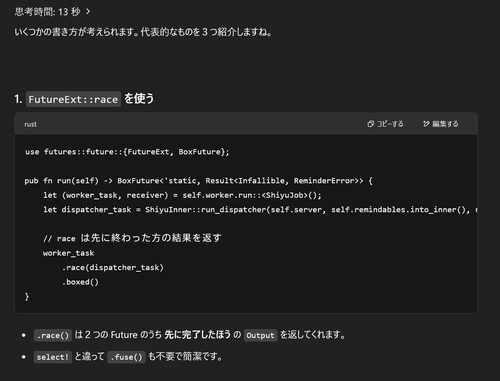Click the '.race()' inline code bullet
The image size is (500, 381).
[53, 335]
